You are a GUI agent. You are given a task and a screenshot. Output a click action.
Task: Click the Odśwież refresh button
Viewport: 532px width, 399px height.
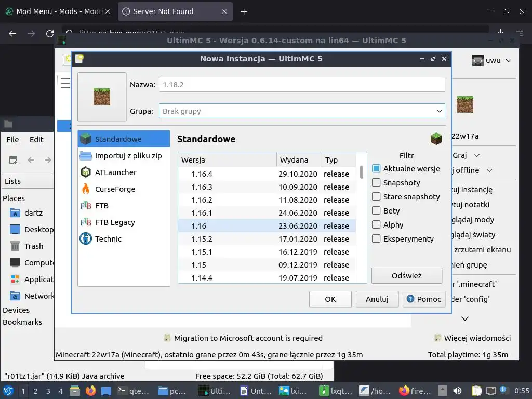tap(407, 275)
